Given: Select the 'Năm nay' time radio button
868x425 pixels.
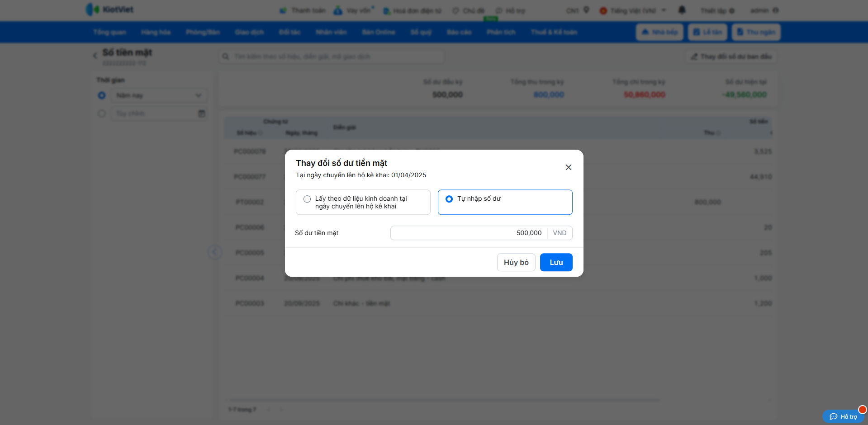Looking at the screenshot, I should pos(102,95).
